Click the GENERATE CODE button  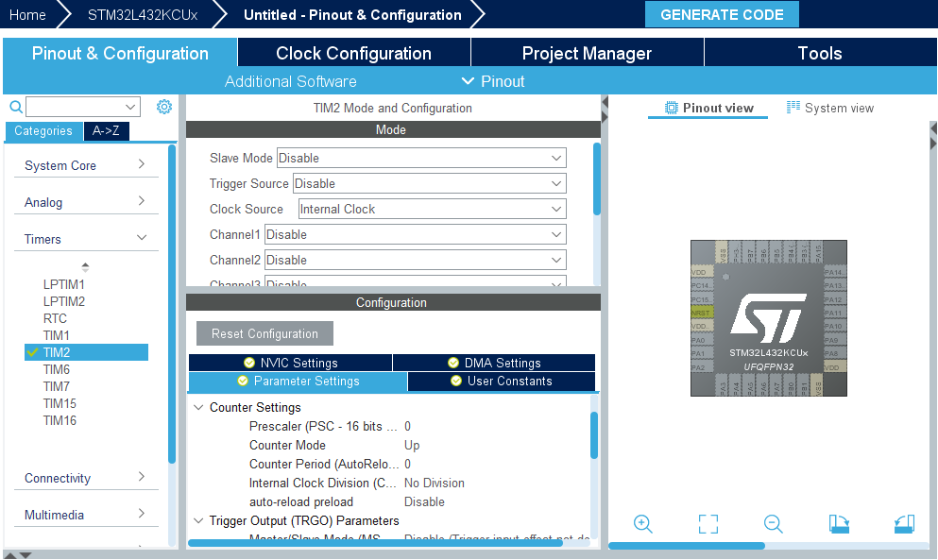722,14
